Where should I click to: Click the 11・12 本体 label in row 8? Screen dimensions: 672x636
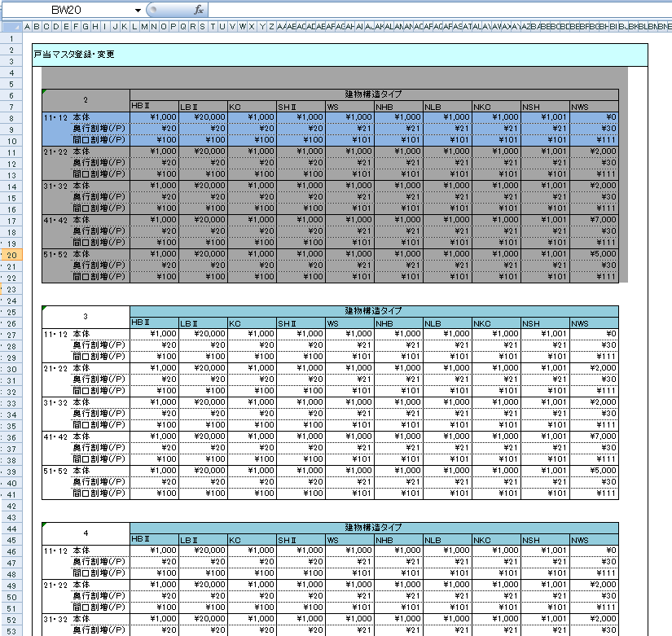pos(67,117)
